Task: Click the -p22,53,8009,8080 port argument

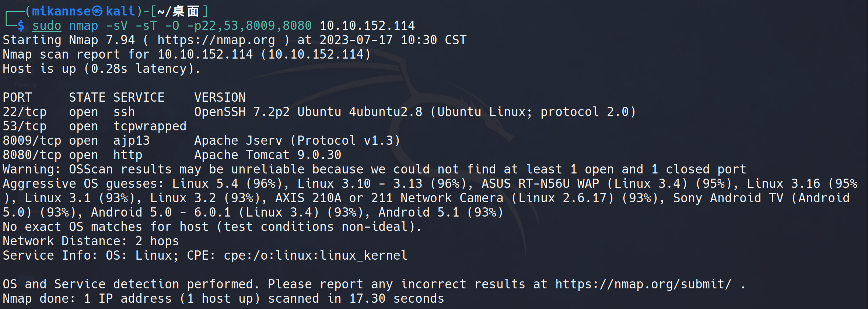Action: (x=249, y=26)
